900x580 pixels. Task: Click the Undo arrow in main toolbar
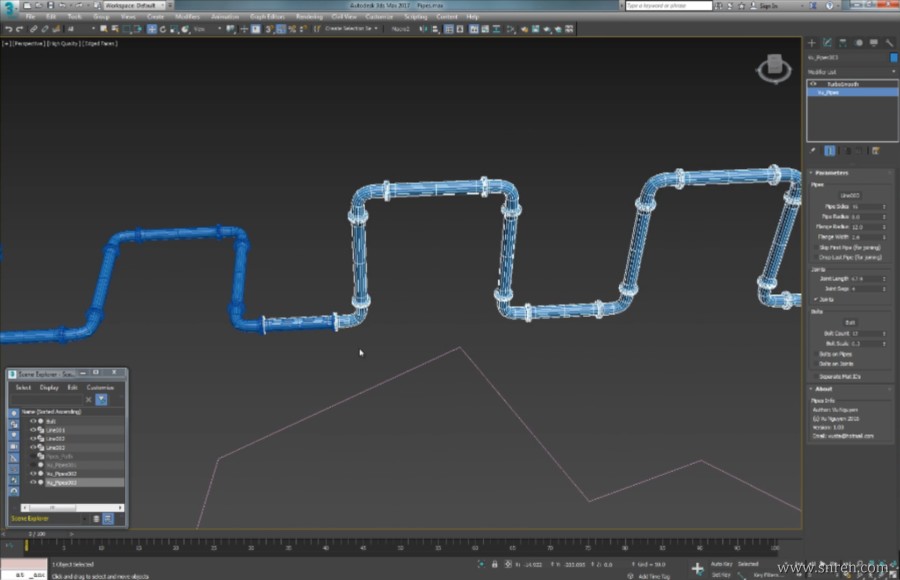[9, 29]
